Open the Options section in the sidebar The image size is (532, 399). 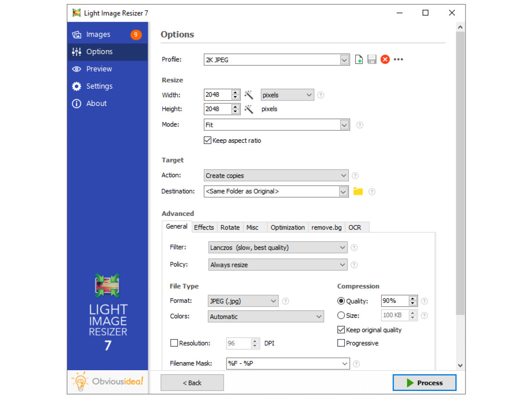click(x=107, y=52)
